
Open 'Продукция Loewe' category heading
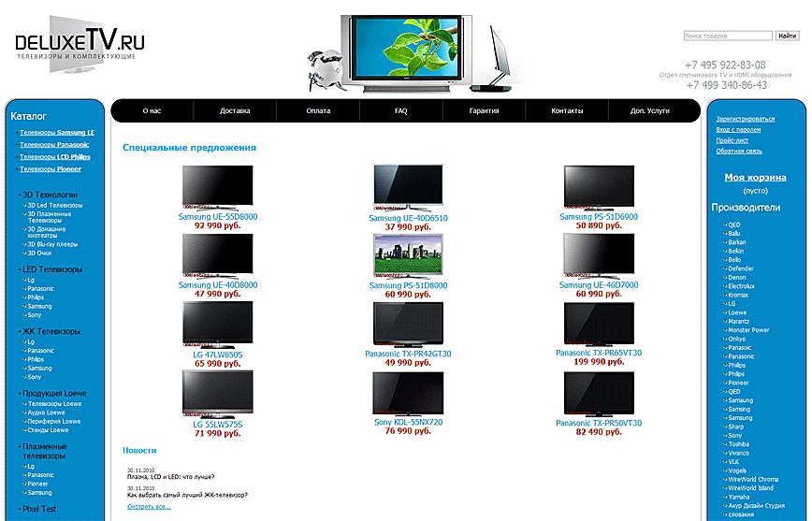(x=54, y=394)
